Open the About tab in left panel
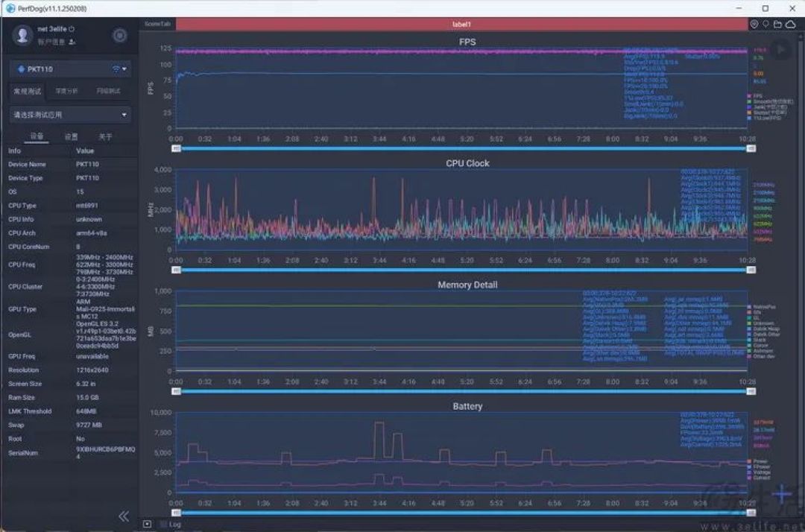 tap(105, 136)
